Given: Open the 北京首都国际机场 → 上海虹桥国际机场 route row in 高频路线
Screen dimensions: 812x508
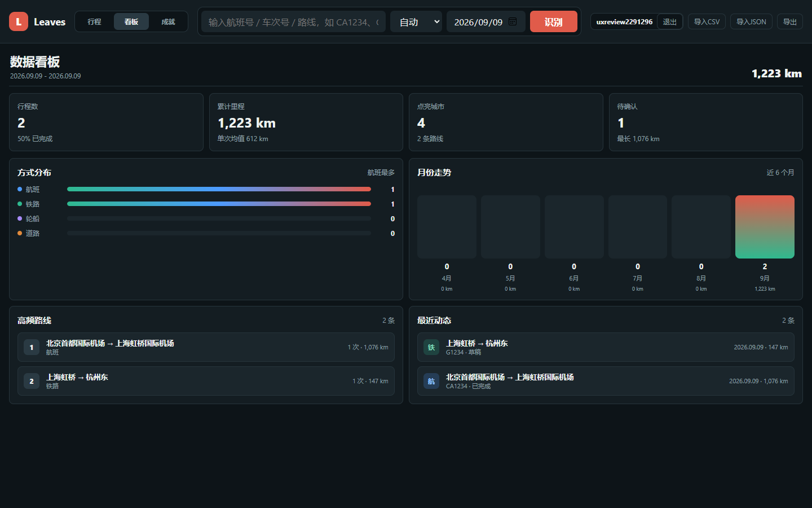Looking at the screenshot, I should [x=206, y=347].
